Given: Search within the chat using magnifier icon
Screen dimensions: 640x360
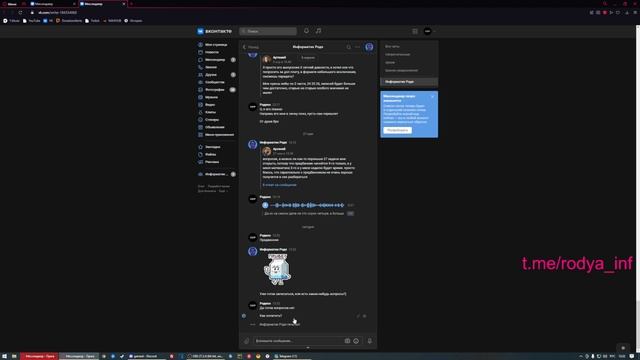Looking at the screenshot, I should click(x=349, y=47).
